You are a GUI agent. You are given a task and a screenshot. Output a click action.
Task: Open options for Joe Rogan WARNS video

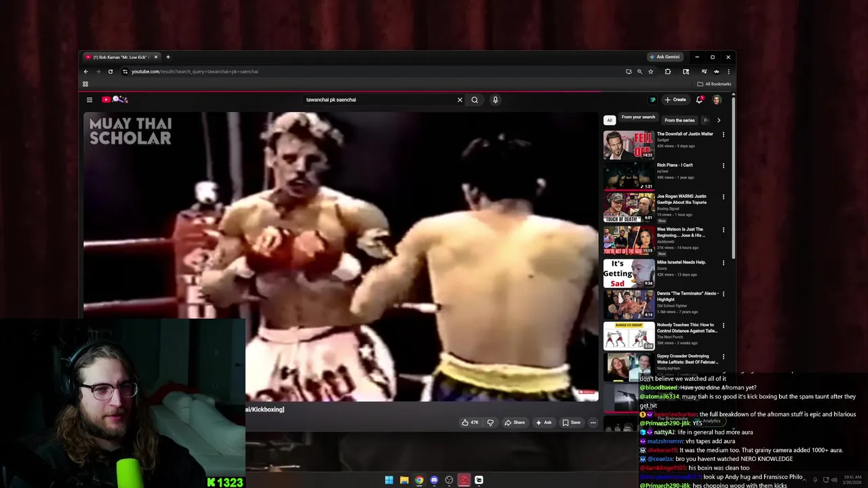click(724, 197)
